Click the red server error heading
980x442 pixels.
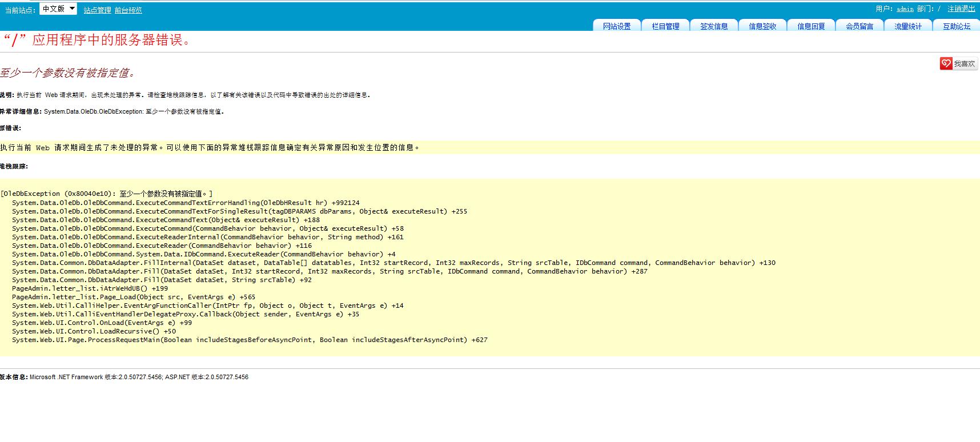pyautogui.click(x=97, y=40)
